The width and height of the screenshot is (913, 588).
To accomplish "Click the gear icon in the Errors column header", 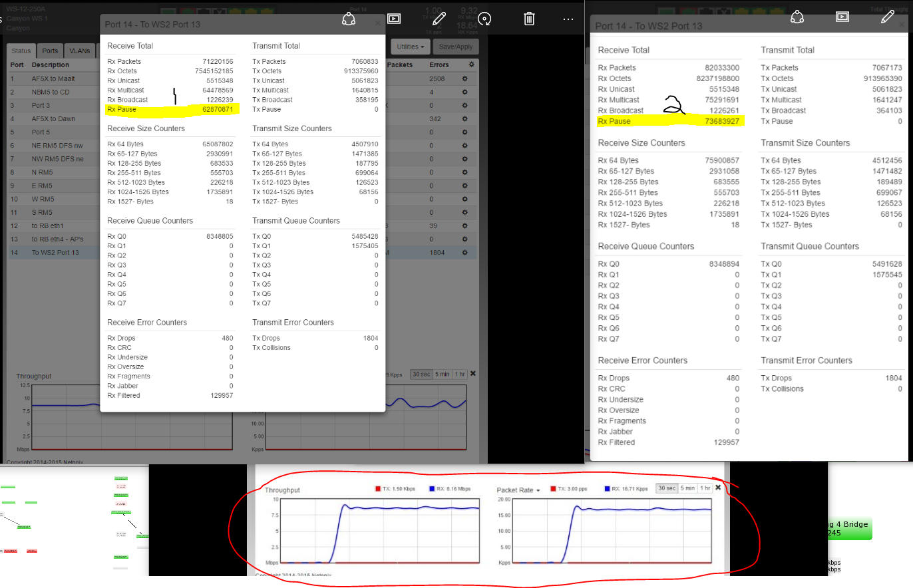I will click(472, 65).
